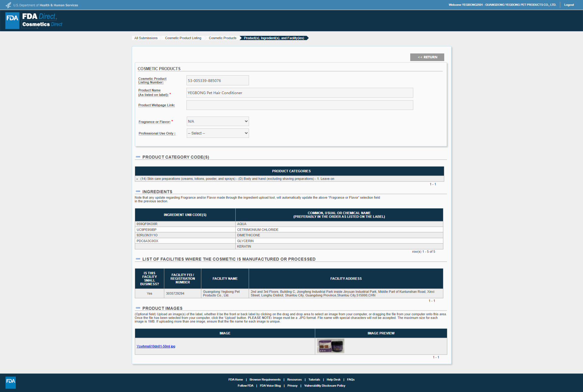This screenshot has height=392, width=583.
Task: Open the Vulnerability Disclosure Policy link
Action: pyautogui.click(x=325, y=386)
